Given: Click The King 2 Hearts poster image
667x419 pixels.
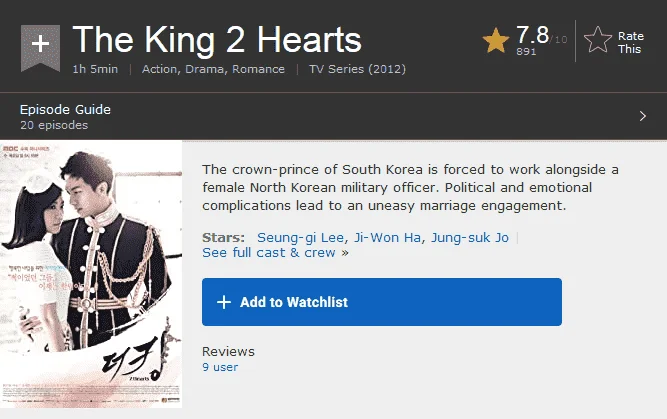Looking at the screenshot, I should [91, 274].
